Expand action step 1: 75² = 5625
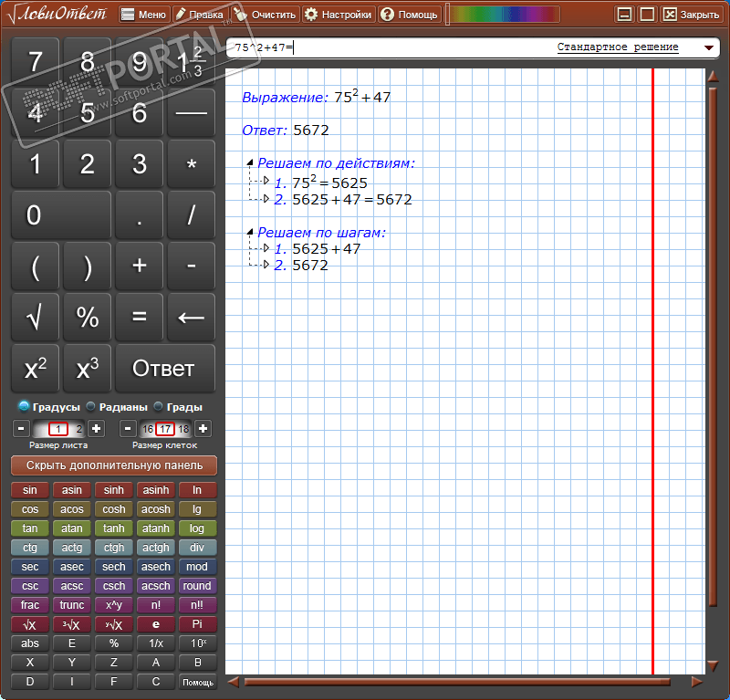 click(x=266, y=180)
